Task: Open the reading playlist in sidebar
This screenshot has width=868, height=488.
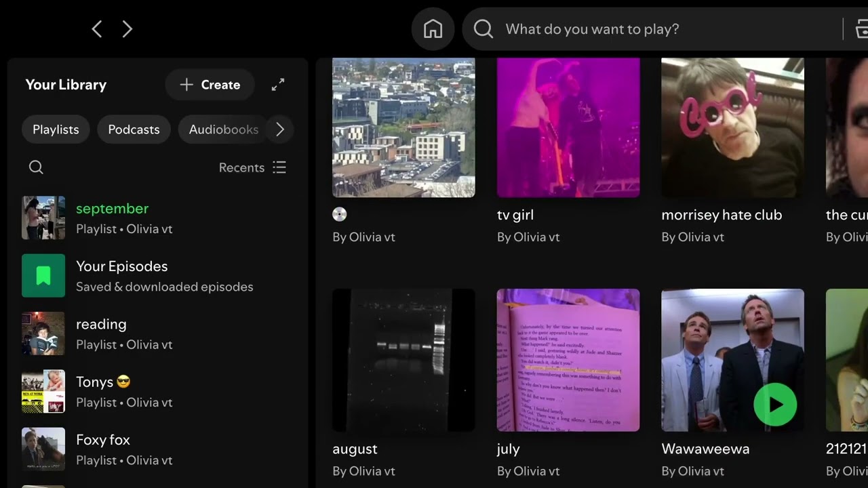Action: coord(159,333)
